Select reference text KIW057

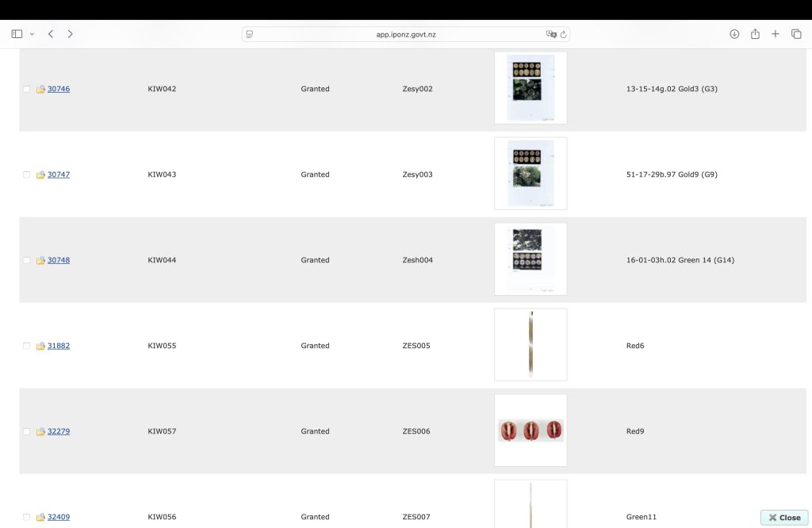tap(162, 431)
